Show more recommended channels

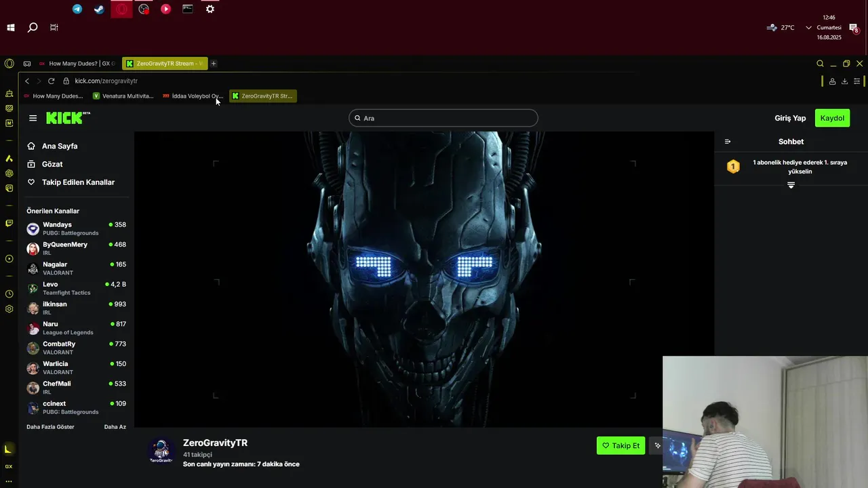[50, 427]
